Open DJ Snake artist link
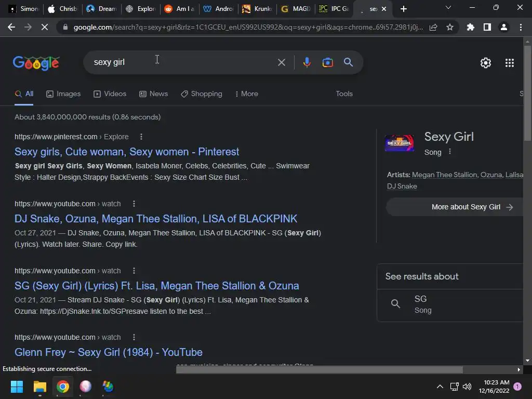Viewport: 532px width, 399px height. (x=402, y=187)
